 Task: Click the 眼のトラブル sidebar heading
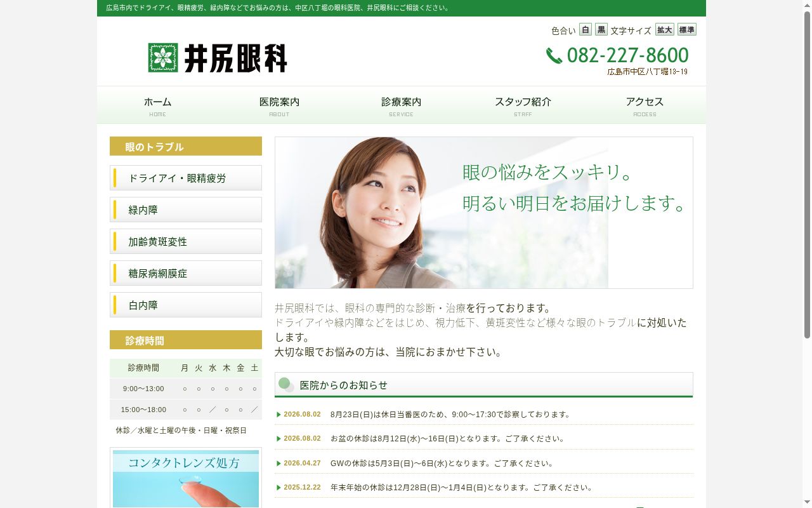point(186,146)
